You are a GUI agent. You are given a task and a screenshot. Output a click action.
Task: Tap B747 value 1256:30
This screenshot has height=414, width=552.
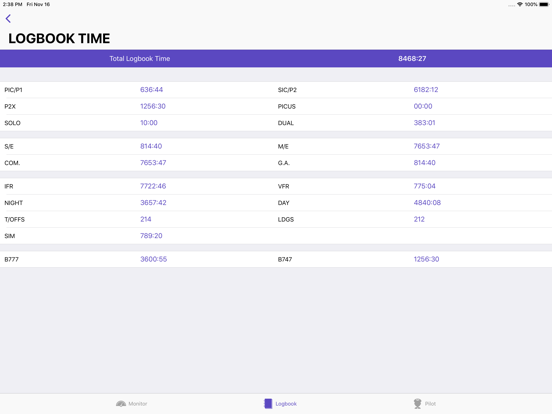426,259
